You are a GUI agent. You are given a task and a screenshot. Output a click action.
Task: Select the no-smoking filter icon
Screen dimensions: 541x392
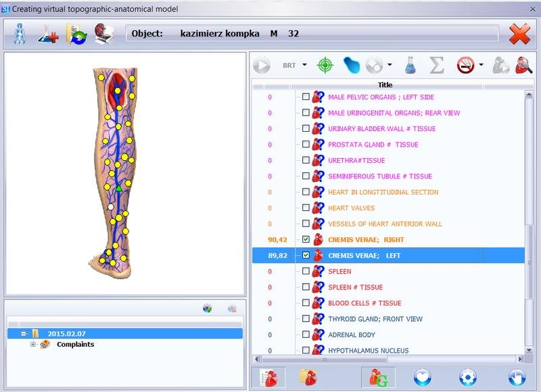[x=464, y=66]
